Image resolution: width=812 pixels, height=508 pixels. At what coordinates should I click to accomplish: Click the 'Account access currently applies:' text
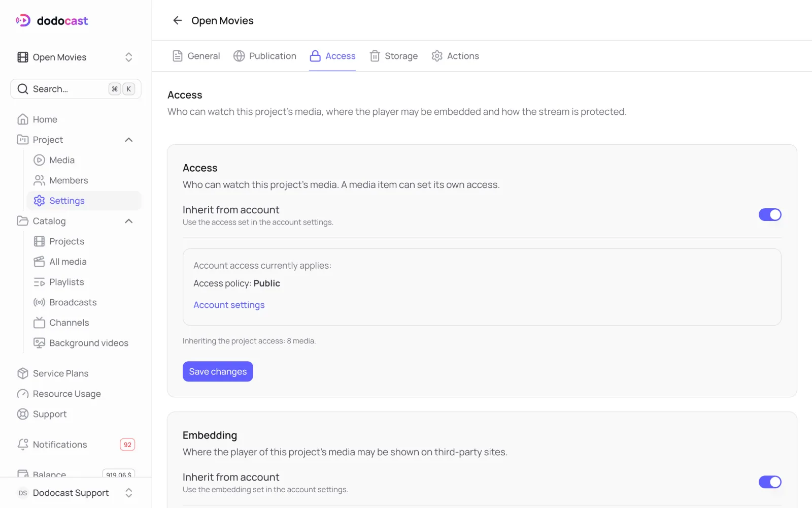[262, 266]
